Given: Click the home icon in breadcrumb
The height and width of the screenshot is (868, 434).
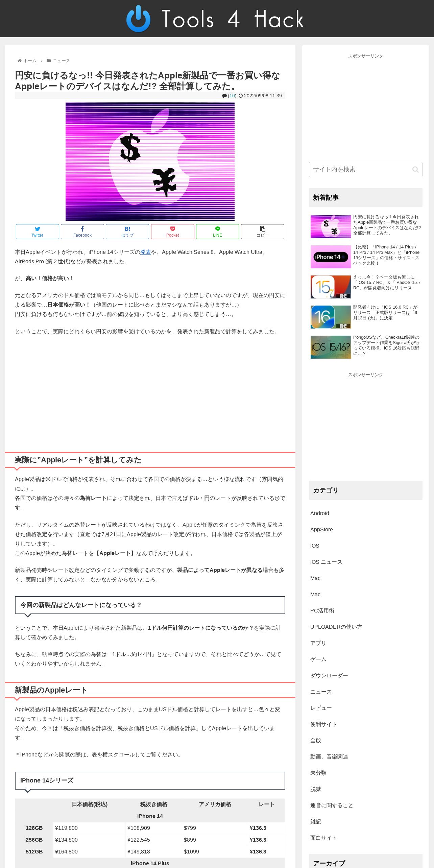Looking at the screenshot, I should 20,61.
